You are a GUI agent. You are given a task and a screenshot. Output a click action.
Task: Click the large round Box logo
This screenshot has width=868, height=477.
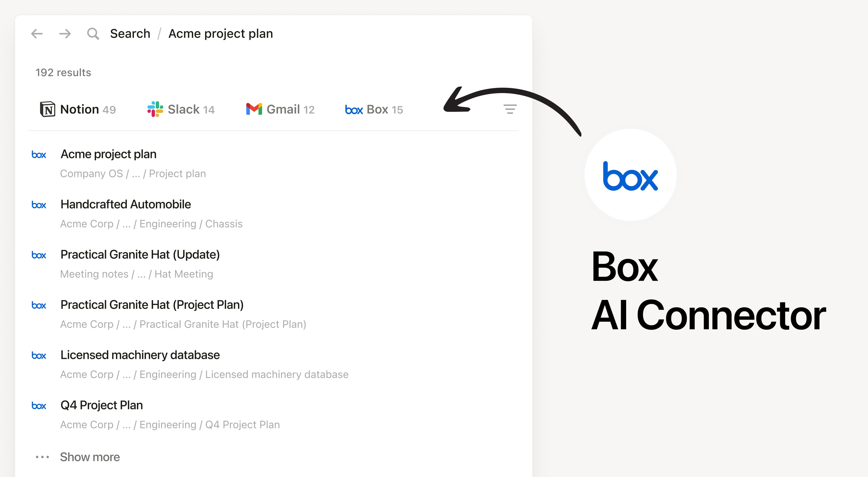tap(630, 175)
